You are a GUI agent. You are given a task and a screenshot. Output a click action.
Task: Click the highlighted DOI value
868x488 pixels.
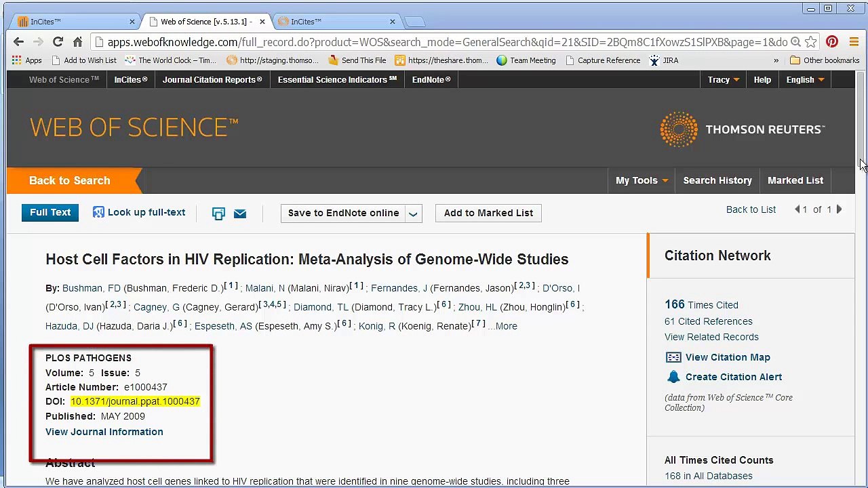click(135, 401)
